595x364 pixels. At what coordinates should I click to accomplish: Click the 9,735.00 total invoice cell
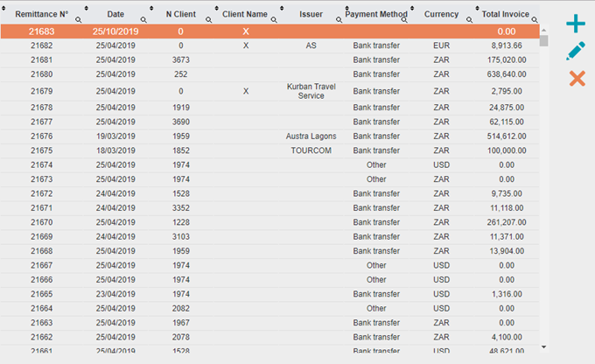point(507,193)
